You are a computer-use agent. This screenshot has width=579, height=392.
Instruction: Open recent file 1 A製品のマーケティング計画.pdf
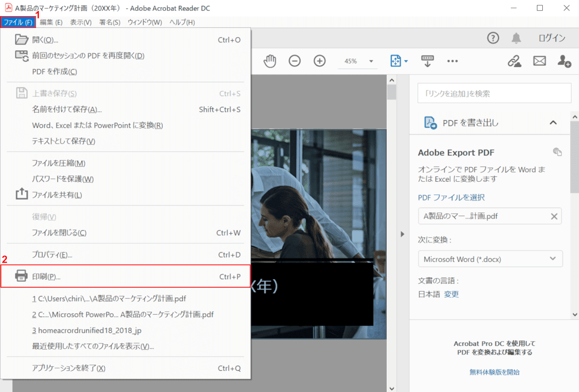(126, 298)
